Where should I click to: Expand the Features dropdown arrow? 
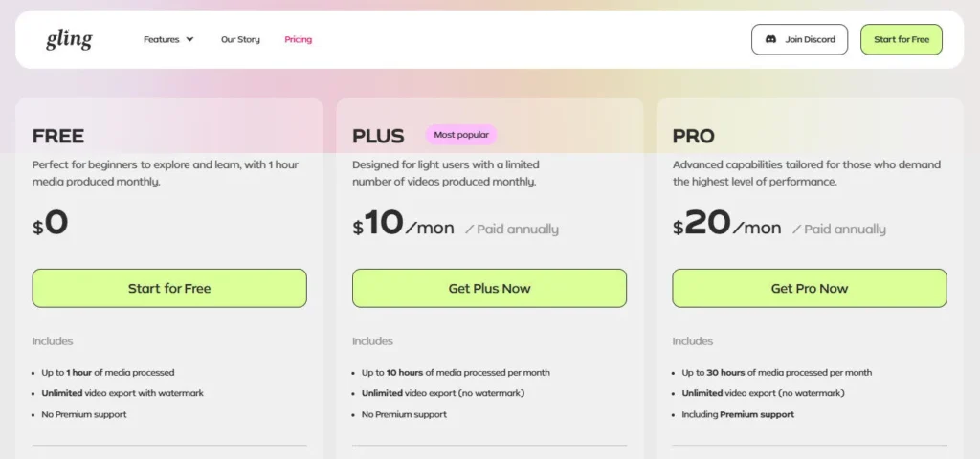[189, 40]
